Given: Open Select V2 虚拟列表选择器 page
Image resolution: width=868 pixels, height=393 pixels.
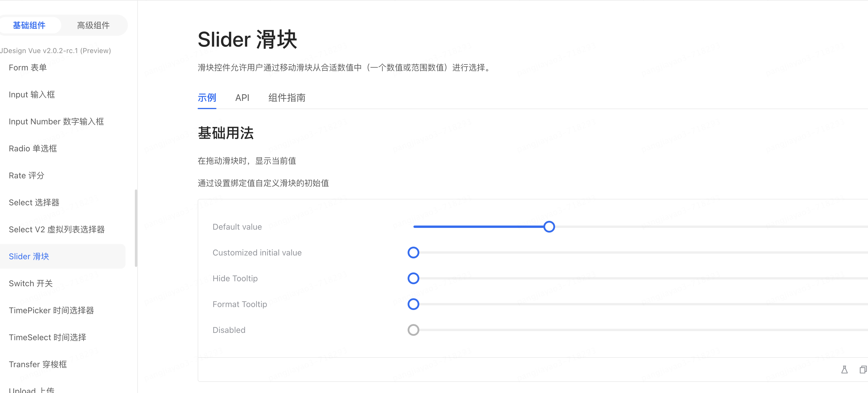Looking at the screenshot, I should [57, 230].
